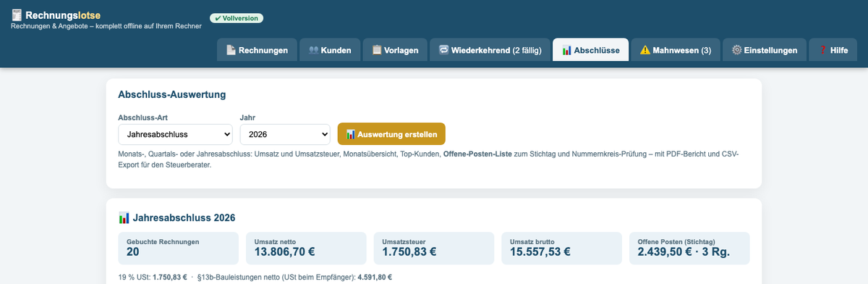Click the clipboard icon on Vorlagen tab

click(x=377, y=51)
